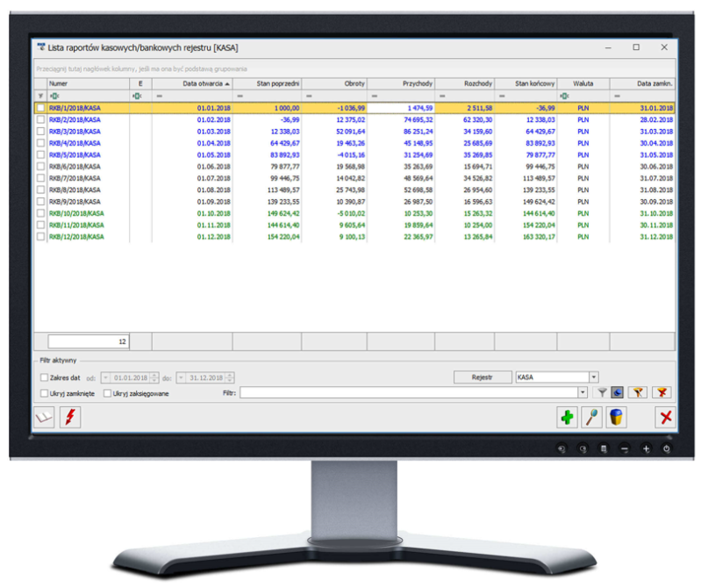Image resolution: width=708 pixels, height=588 pixels.
Task: Click the green plus add report button
Action: pos(568,418)
